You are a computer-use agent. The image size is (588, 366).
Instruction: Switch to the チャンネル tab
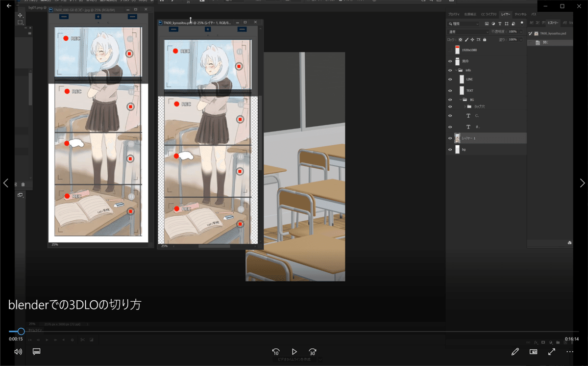pyautogui.click(x=520, y=15)
